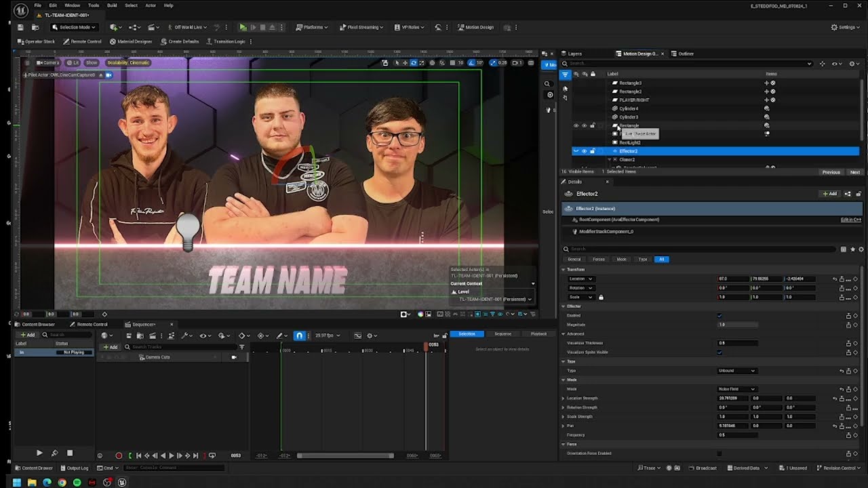Click the Motion Design toolbar button
The image size is (868, 488).
(x=475, y=27)
